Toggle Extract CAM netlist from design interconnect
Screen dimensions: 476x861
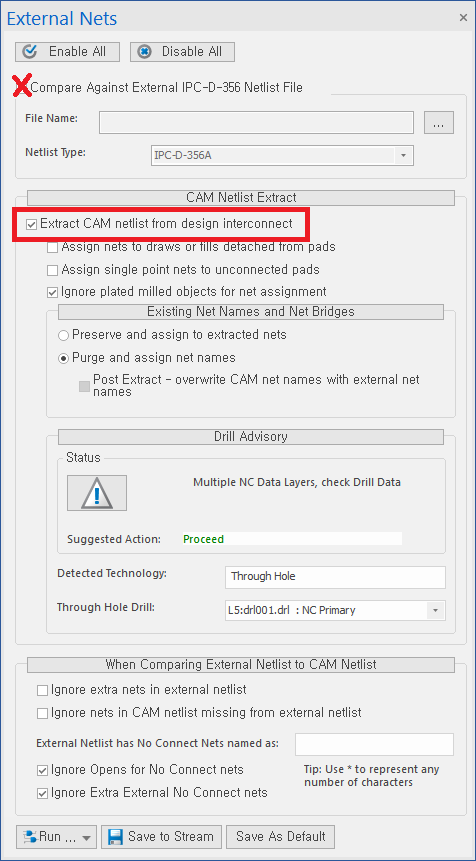pos(32,224)
